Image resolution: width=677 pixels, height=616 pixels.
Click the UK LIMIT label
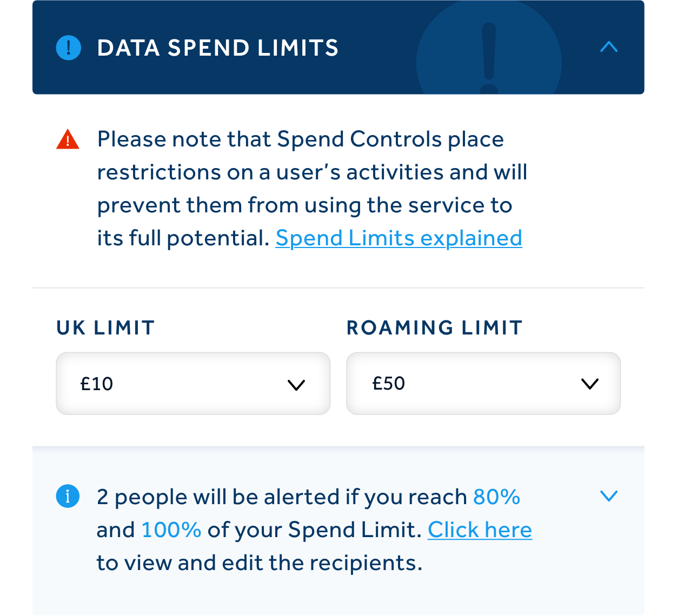(105, 328)
